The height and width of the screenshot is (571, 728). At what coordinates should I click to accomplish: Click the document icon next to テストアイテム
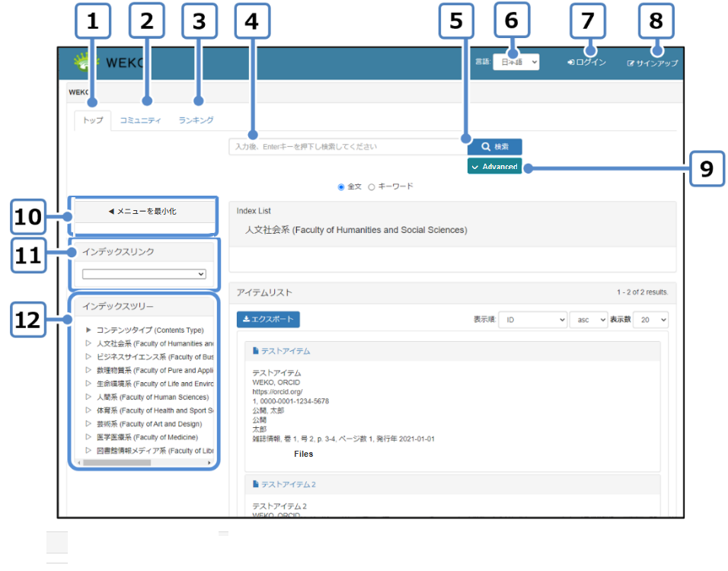click(x=256, y=351)
